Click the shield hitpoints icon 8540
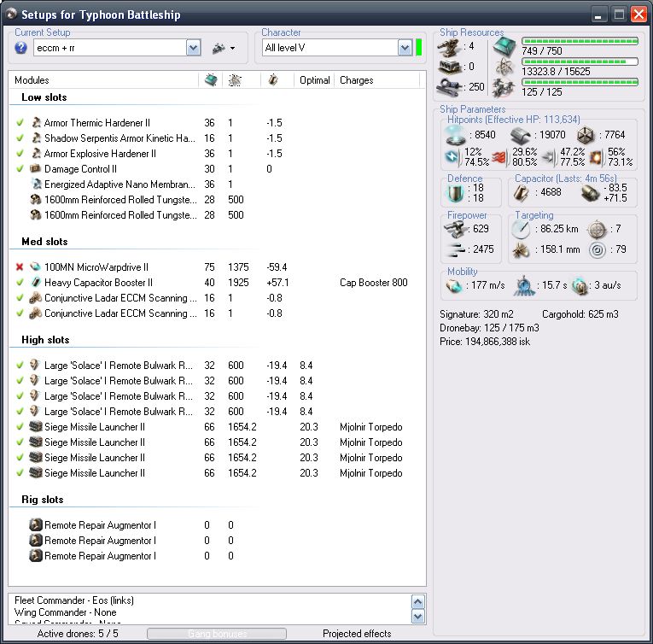 (x=455, y=135)
